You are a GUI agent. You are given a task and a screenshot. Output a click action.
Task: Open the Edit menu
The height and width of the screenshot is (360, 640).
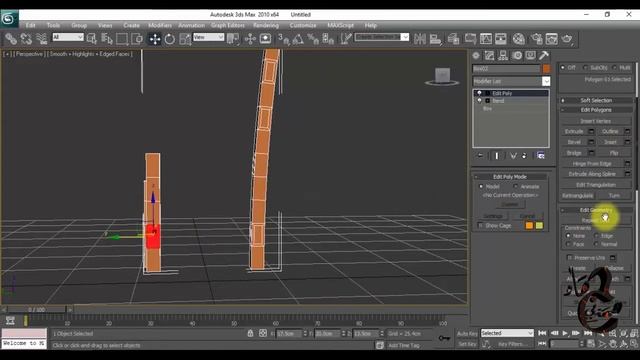click(31, 25)
